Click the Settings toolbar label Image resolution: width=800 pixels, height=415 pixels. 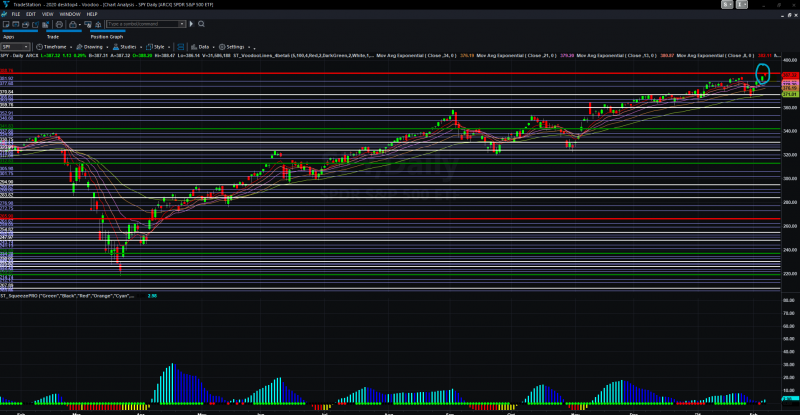coord(236,47)
